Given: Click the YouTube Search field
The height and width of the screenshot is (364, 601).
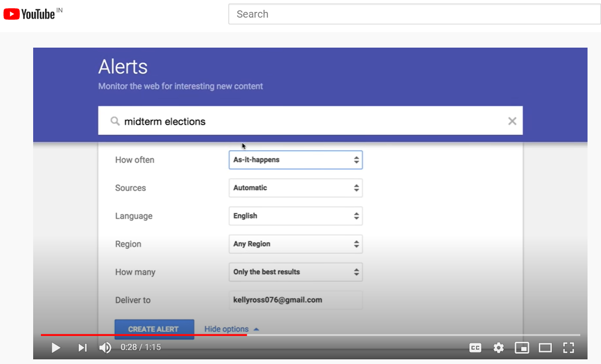Looking at the screenshot, I should coord(414,14).
